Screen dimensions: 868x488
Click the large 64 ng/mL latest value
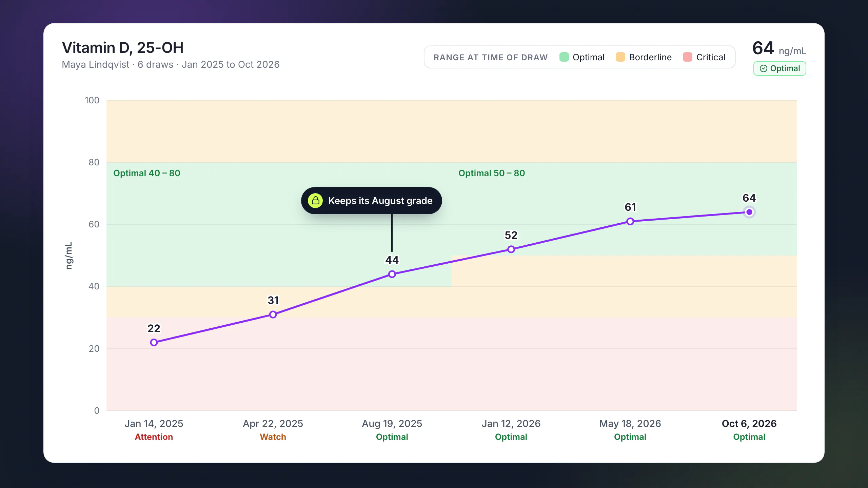coord(779,49)
